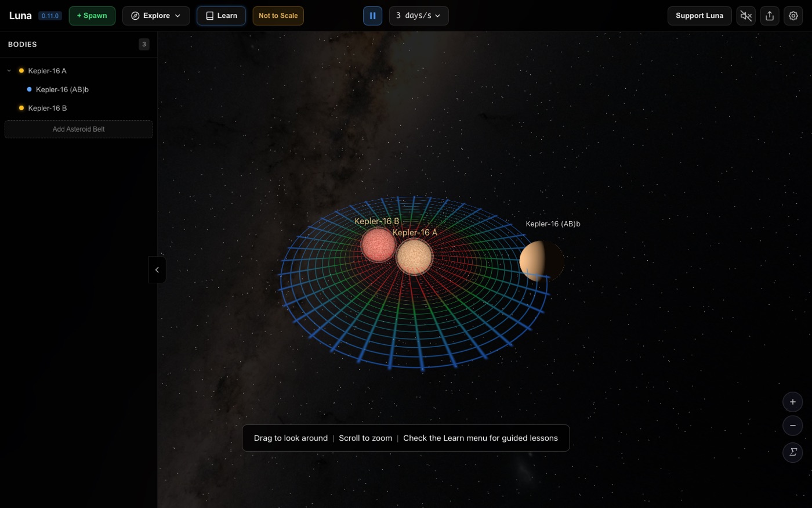Open the settings gear icon
Screen dimensions: 812x508
pos(793,16)
